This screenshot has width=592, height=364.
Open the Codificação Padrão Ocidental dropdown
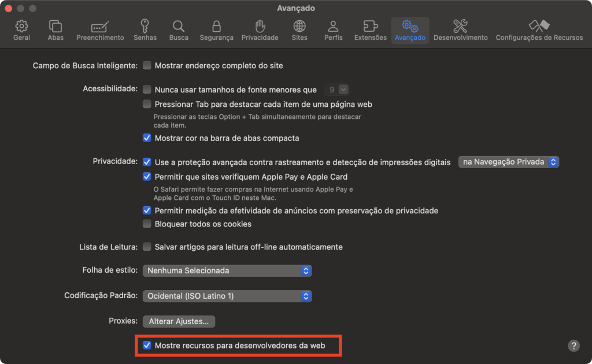(x=227, y=296)
